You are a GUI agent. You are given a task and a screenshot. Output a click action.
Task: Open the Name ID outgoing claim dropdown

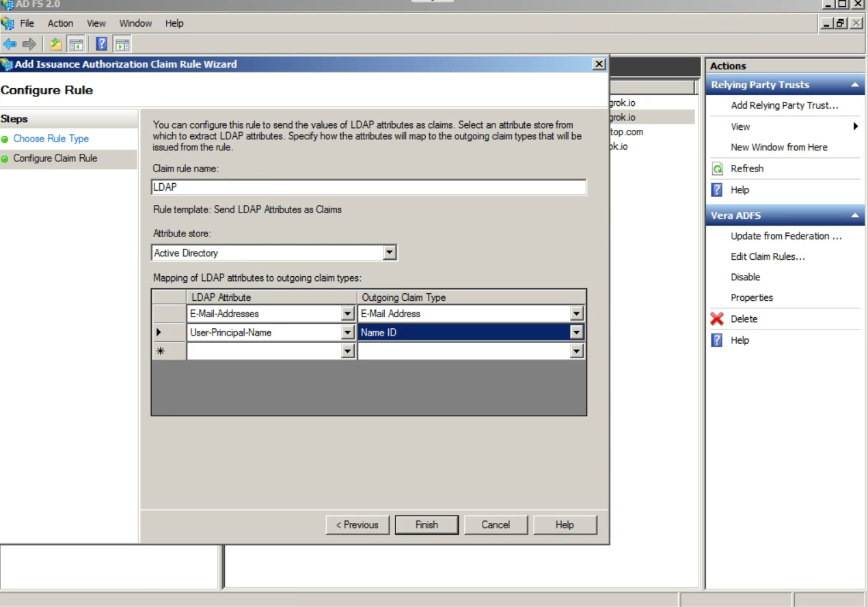tap(577, 333)
